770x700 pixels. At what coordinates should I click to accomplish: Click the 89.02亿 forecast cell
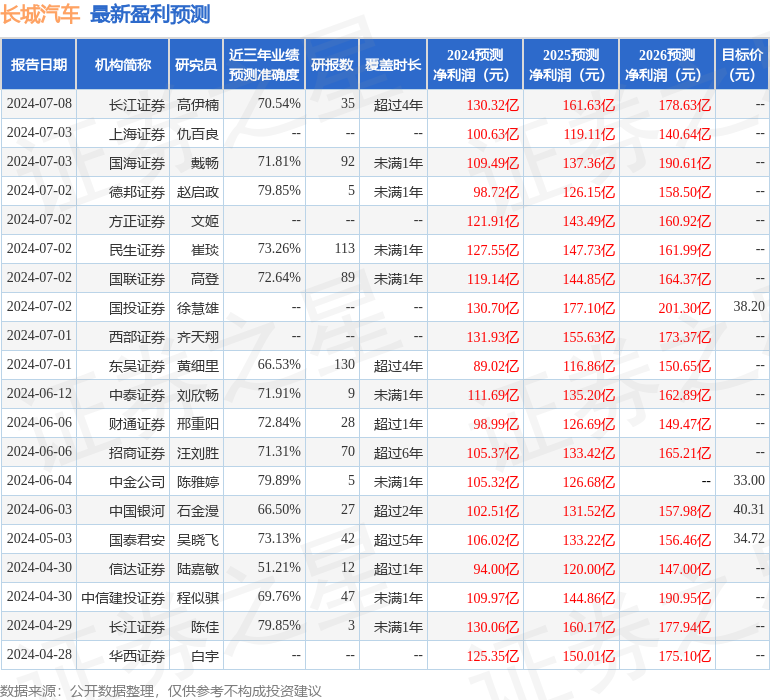coord(496,365)
